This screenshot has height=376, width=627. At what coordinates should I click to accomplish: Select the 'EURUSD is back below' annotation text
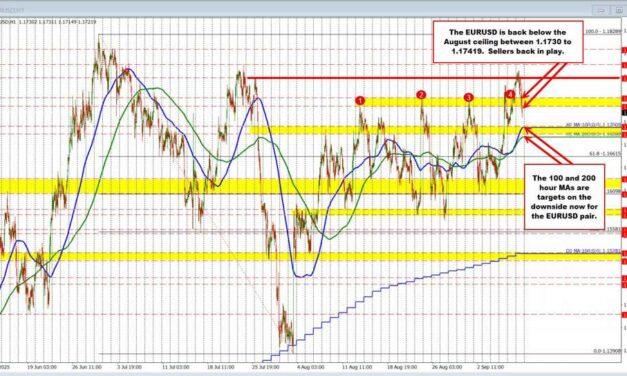click(508, 42)
